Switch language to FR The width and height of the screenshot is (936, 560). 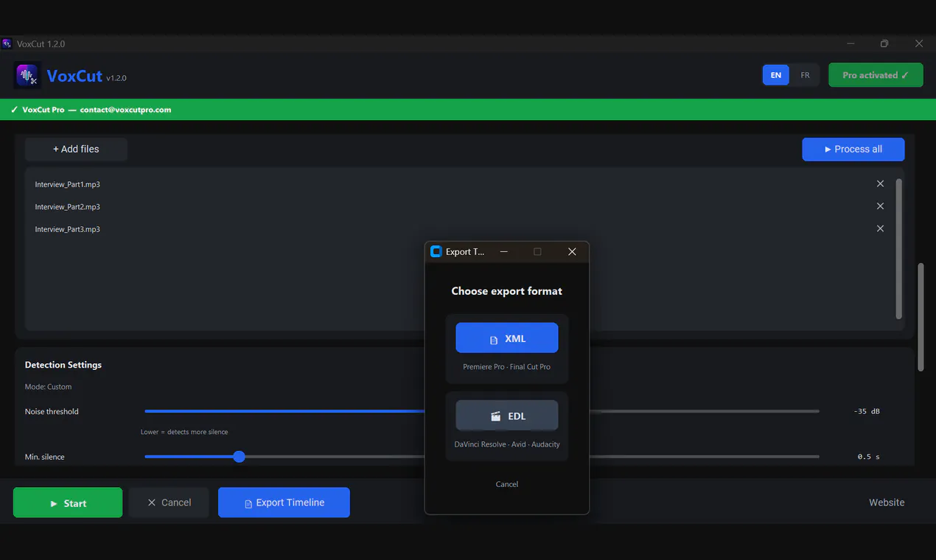coord(805,75)
